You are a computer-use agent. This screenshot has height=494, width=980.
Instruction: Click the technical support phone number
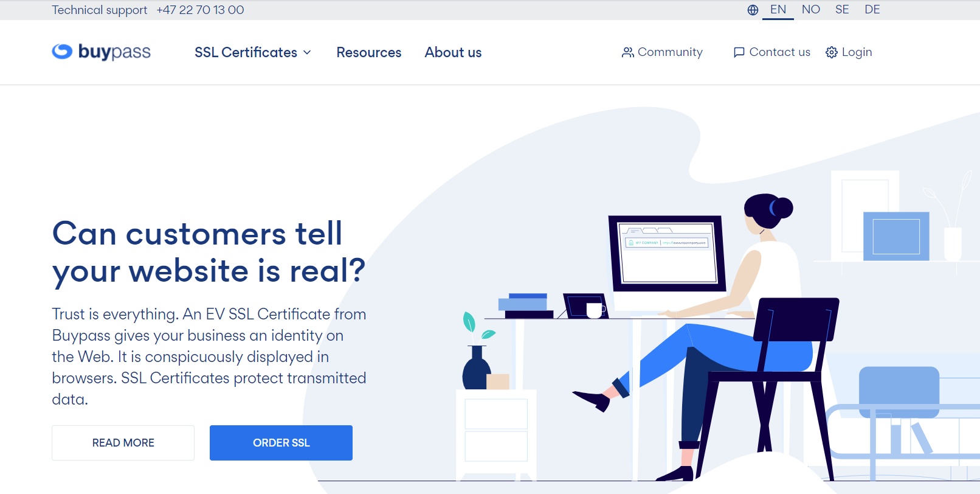click(200, 10)
